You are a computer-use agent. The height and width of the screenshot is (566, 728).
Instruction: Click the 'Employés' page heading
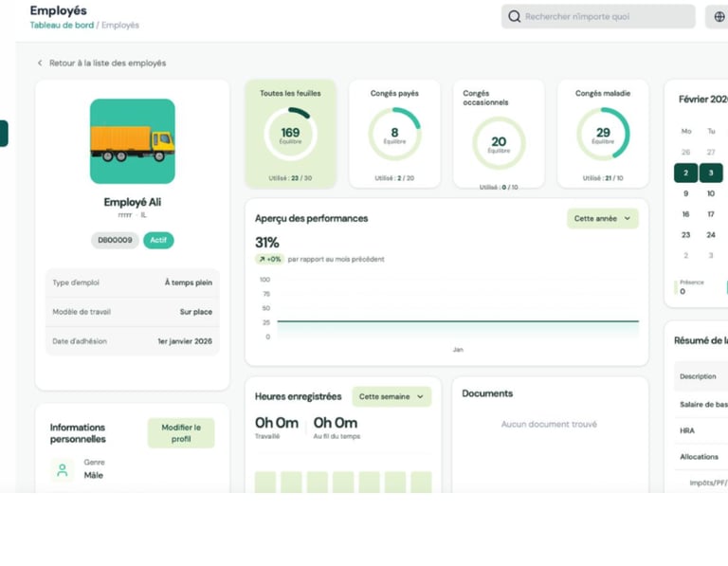point(58,10)
